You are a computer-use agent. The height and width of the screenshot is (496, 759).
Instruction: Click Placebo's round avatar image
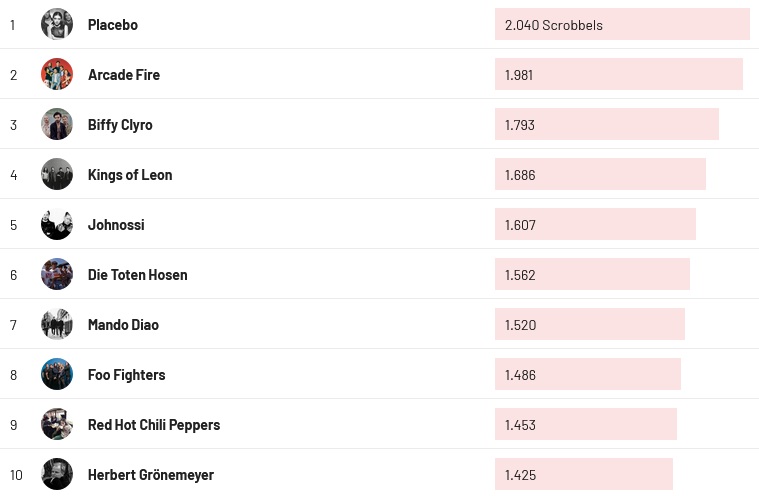[57, 24]
